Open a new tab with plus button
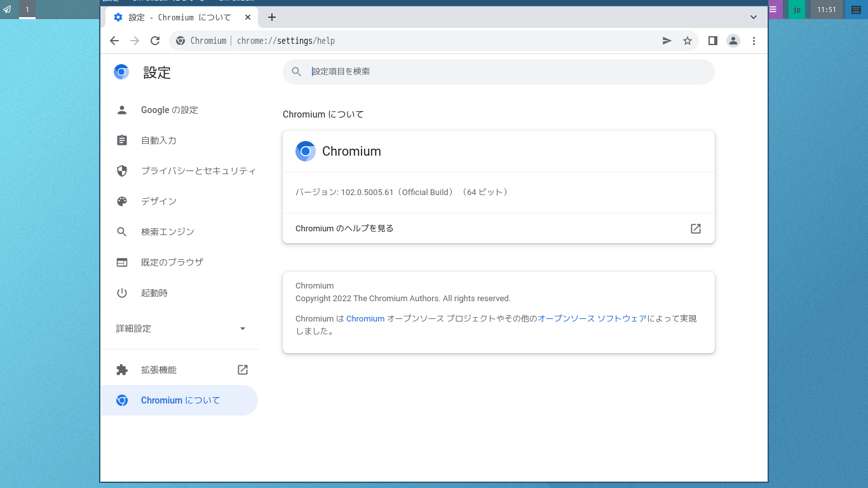868x488 pixels. pyautogui.click(x=272, y=17)
